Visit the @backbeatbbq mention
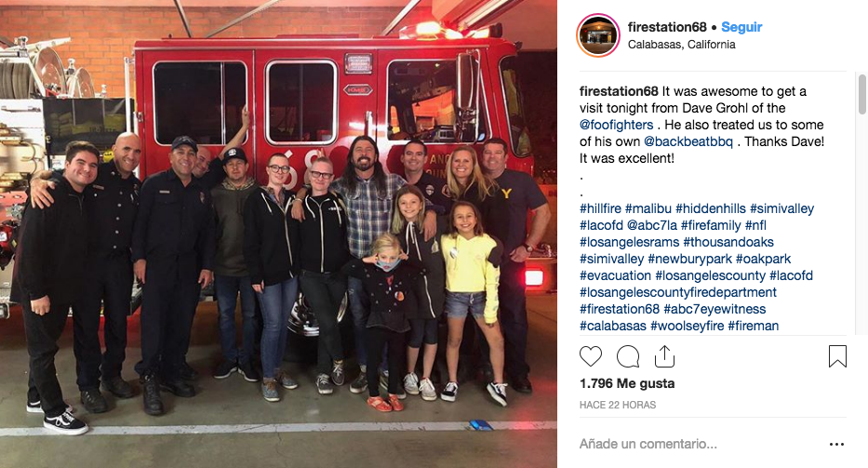This screenshot has height=468, width=868. click(x=688, y=141)
